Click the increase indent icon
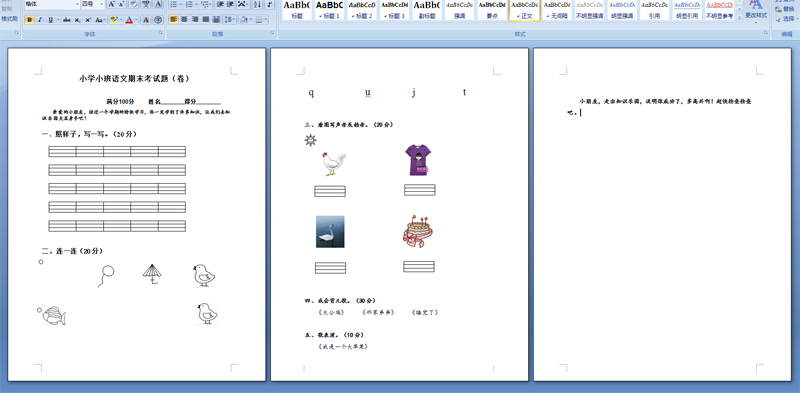The width and height of the screenshot is (800, 393). [x=230, y=4]
